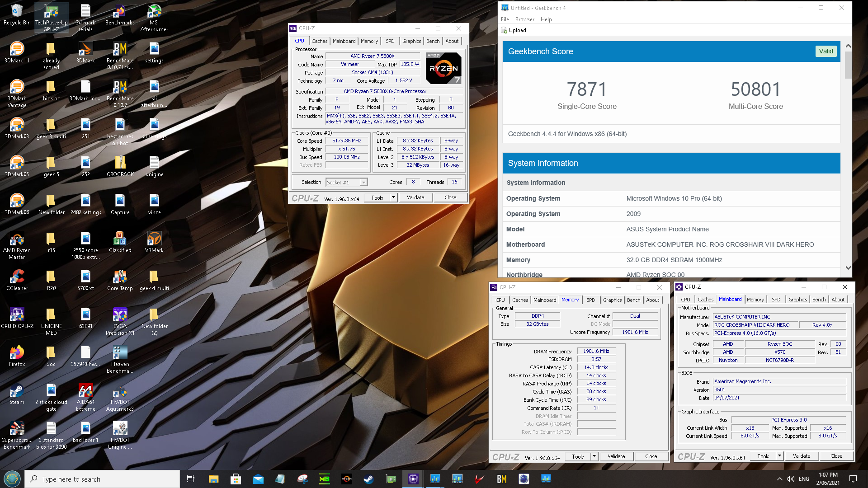
Task: Open MSI Afterburner desktop shortcut
Action: (x=154, y=18)
